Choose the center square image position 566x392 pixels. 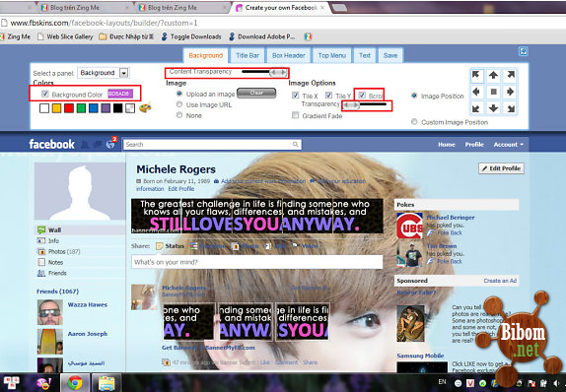[x=493, y=92]
